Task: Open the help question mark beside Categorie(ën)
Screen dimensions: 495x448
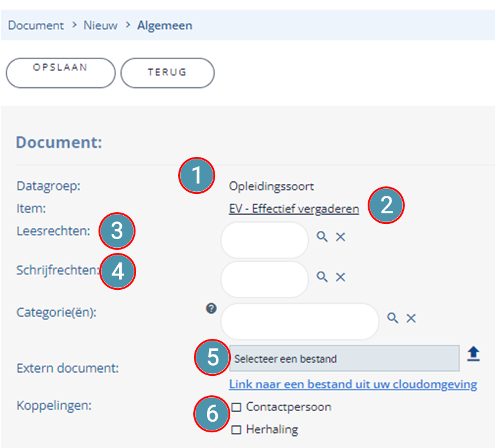Action: point(211,308)
